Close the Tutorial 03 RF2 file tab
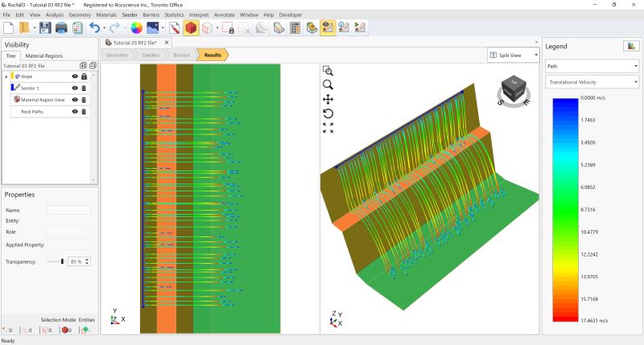Screen dimensions: 644x345 pos(167,43)
